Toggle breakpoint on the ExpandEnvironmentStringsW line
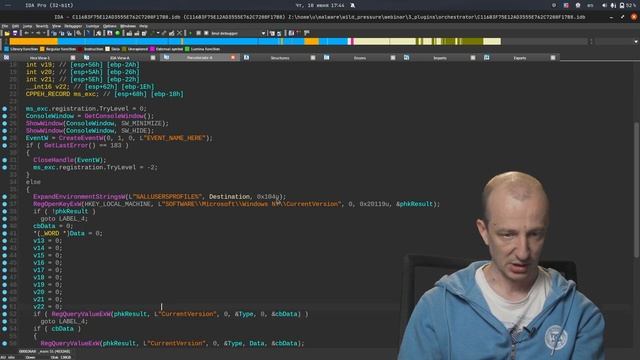The image size is (640, 360). pos(4,197)
